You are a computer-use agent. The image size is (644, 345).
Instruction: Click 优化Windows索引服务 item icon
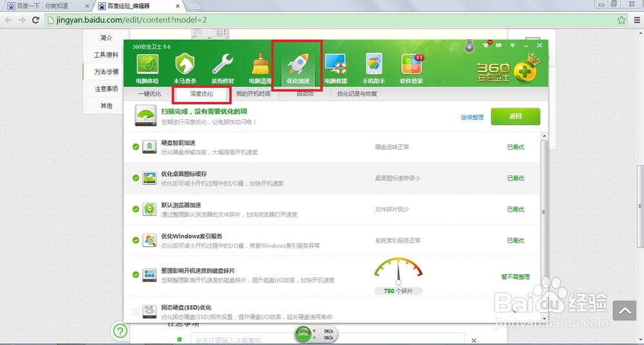tap(149, 240)
